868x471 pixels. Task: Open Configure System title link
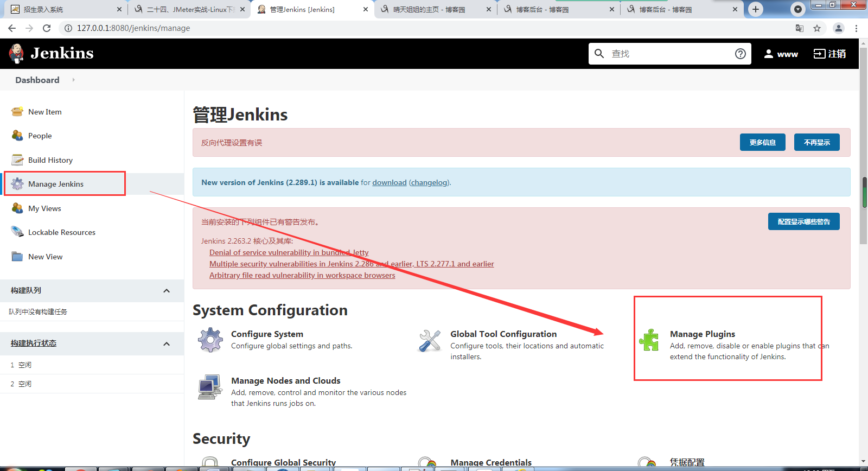click(x=267, y=334)
